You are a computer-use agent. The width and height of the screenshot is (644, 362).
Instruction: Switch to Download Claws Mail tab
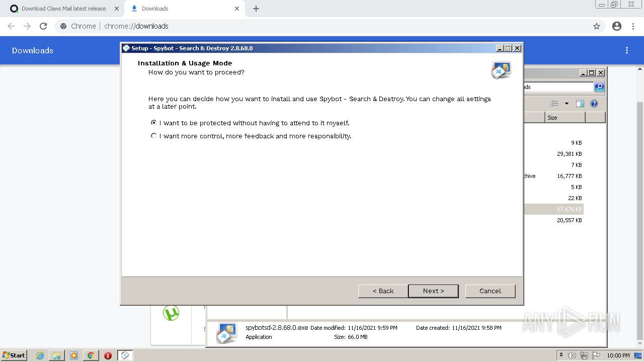(x=63, y=9)
